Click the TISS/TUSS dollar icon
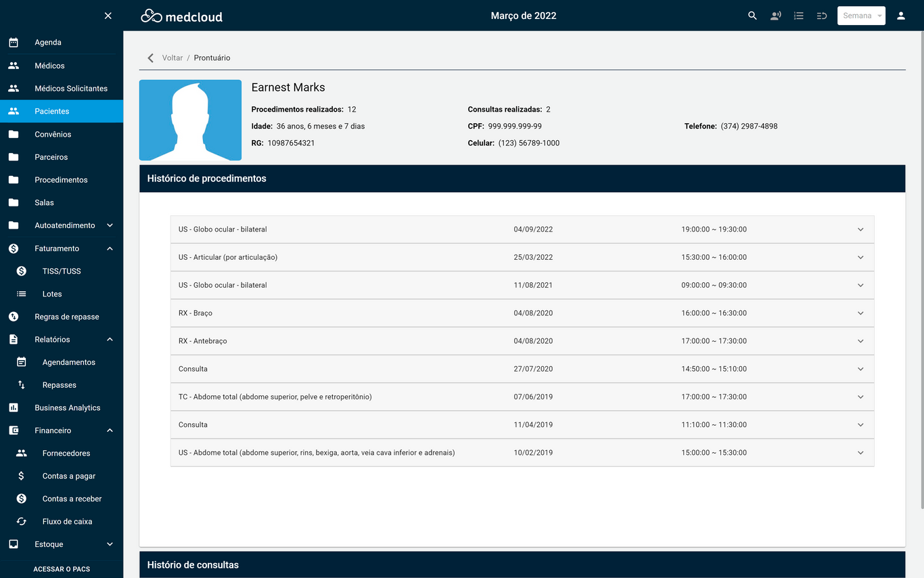Viewport: 924px width, 578px height. pyautogui.click(x=21, y=271)
